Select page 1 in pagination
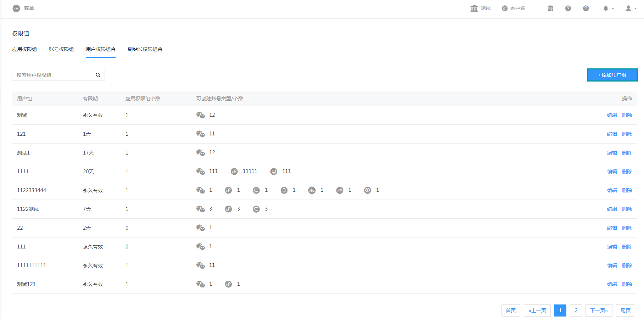The width and height of the screenshot is (644, 319). 560,310
